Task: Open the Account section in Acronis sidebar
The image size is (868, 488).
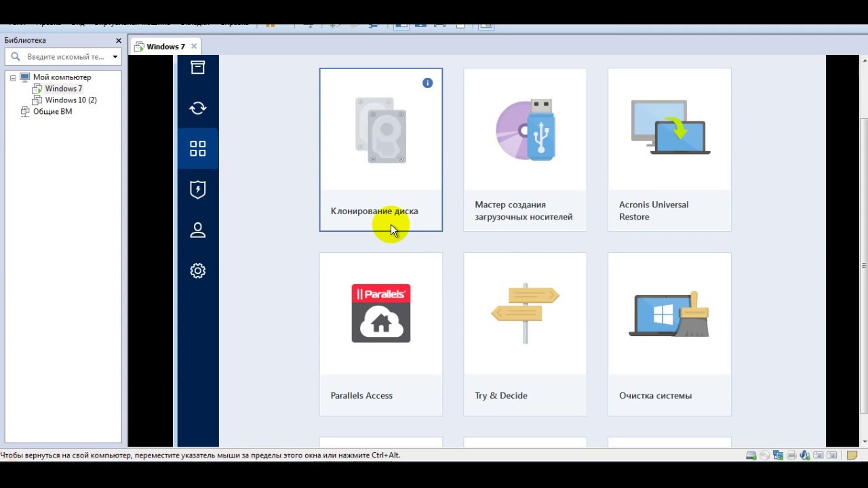Action: (x=197, y=230)
